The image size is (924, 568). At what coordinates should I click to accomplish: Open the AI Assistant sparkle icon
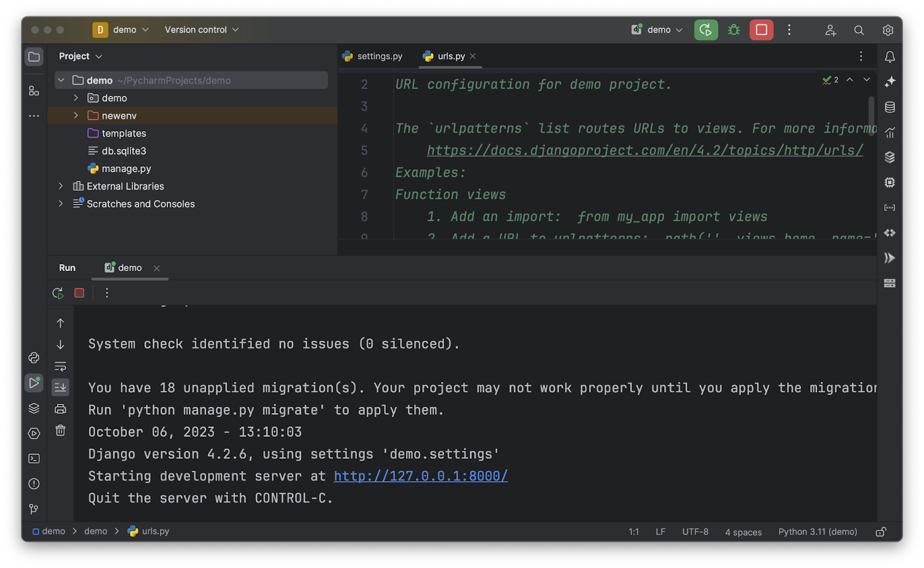(x=890, y=81)
